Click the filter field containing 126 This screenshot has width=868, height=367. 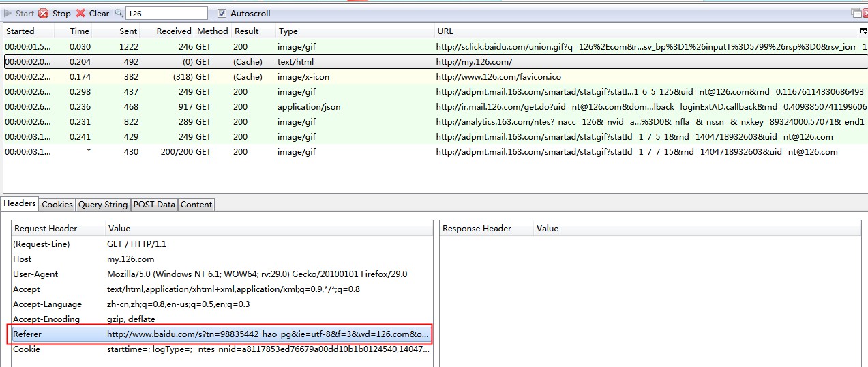[166, 13]
